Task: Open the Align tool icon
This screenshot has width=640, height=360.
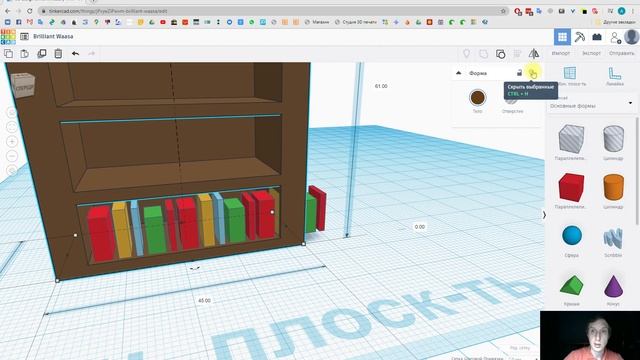Action: click(517, 53)
